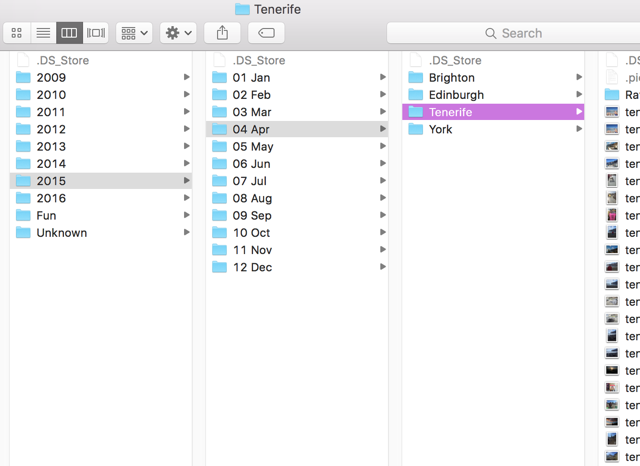The width and height of the screenshot is (640, 466).
Task: Expand the 05 May folder arrow
Action: click(x=383, y=146)
